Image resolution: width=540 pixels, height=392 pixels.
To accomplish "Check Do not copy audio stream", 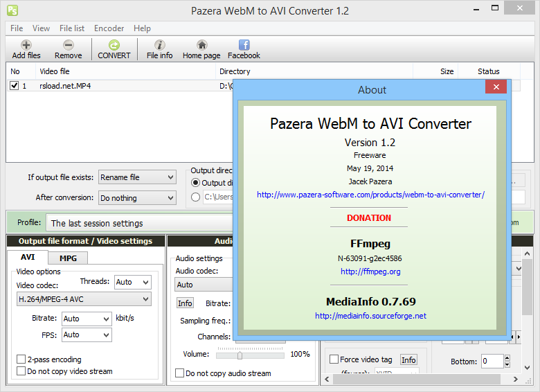I will [179, 373].
